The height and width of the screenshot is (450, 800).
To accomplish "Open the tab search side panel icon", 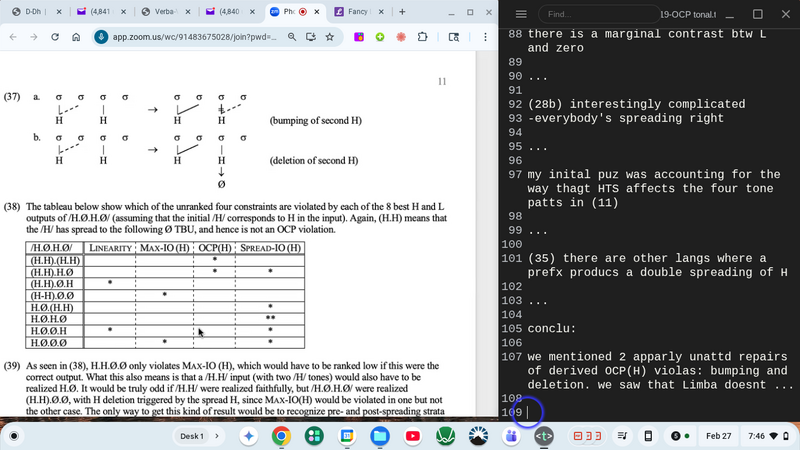I will point(454,37).
